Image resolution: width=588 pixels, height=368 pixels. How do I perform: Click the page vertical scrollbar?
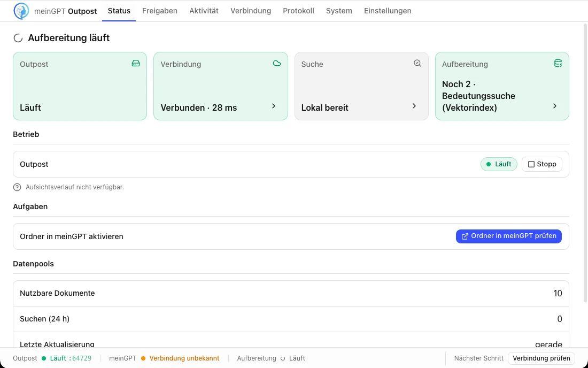585,163
